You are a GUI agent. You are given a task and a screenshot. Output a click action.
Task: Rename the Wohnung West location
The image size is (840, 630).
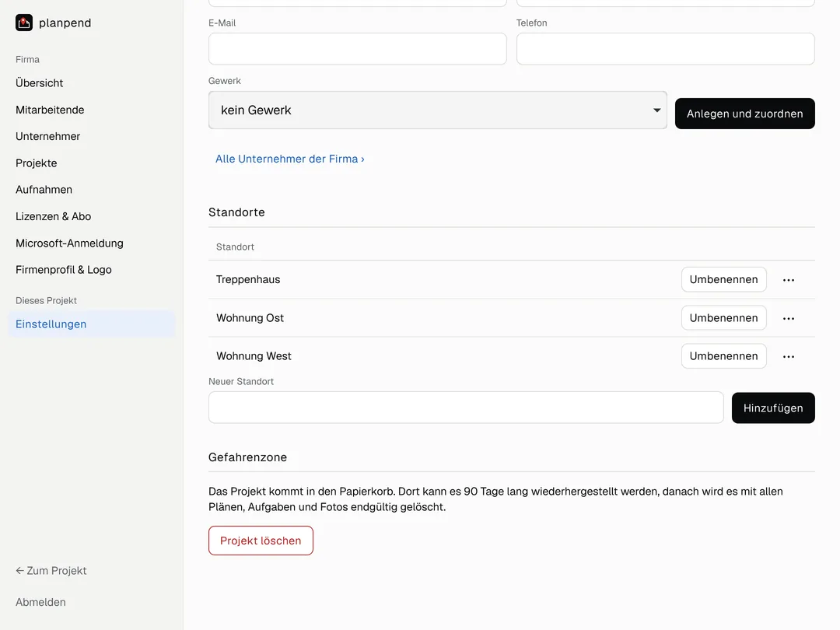tap(724, 356)
